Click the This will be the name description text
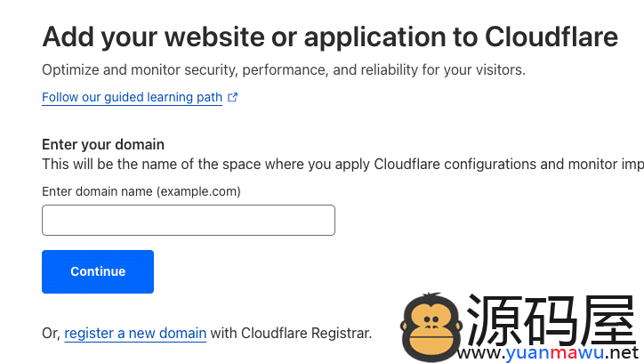This screenshot has height=363, width=644. click(343, 165)
